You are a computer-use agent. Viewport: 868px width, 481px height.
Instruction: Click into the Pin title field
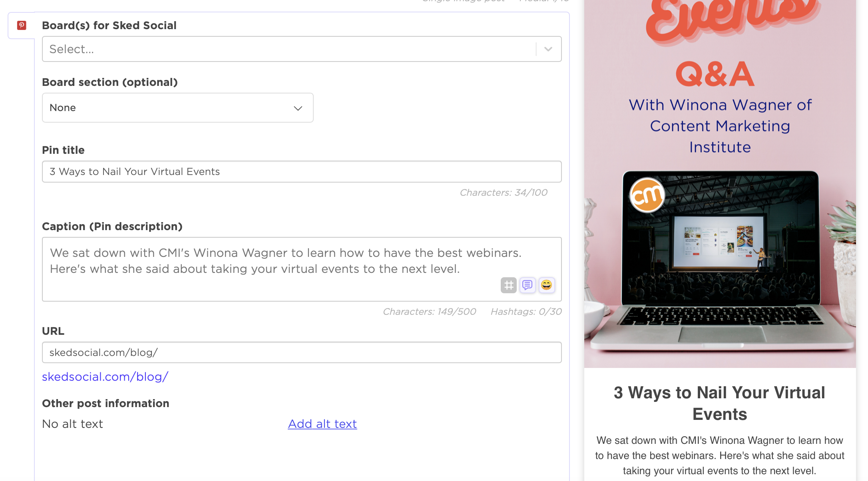[302, 172]
